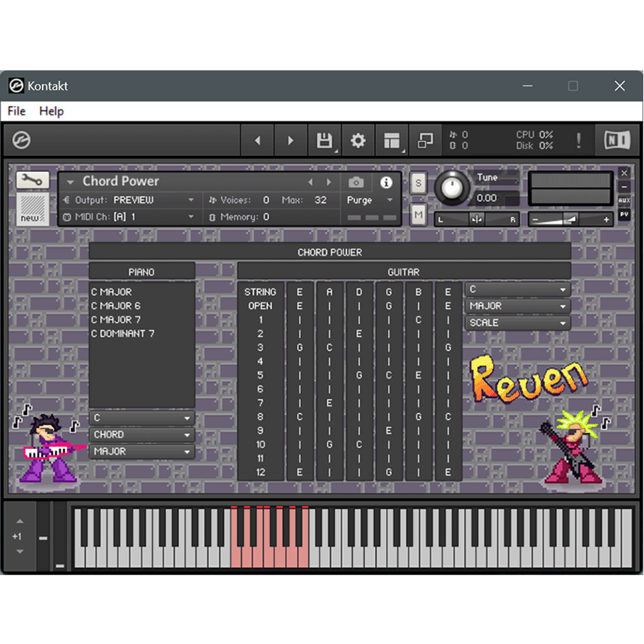The height and width of the screenshot is (644, 644).
Task: Close the Kontakt window
Action: 620,86
